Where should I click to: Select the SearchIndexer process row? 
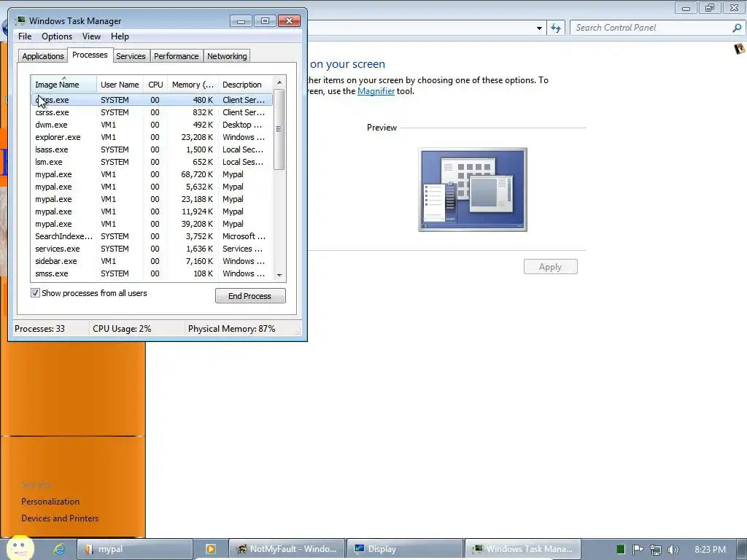click(152, 236)
